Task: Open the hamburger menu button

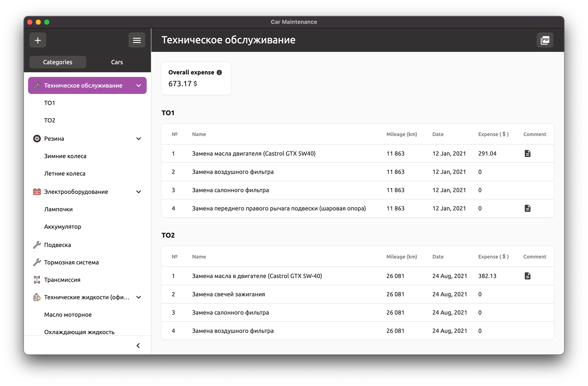Action: tap(137, 40)
